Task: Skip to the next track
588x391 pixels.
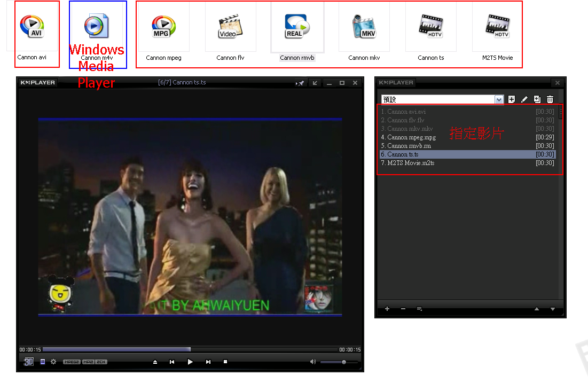Action: click(208, 362)
